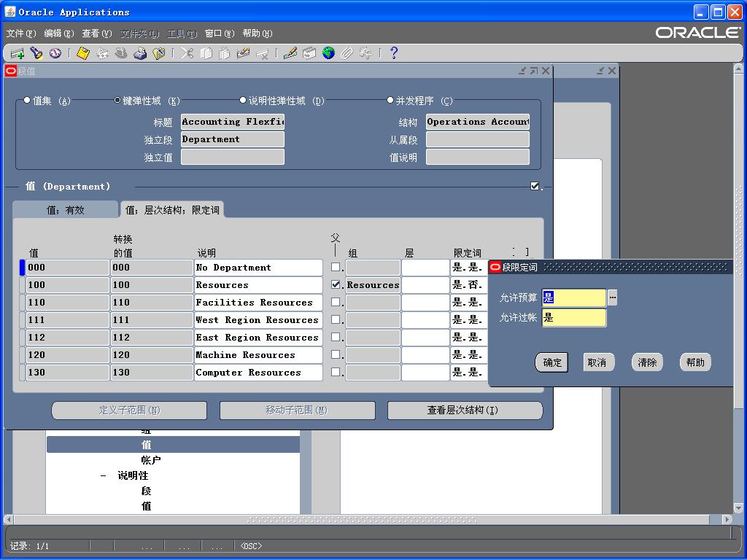Click the Delete Record icon
Screen dimensions: 747x560
(x=262, y=52)
